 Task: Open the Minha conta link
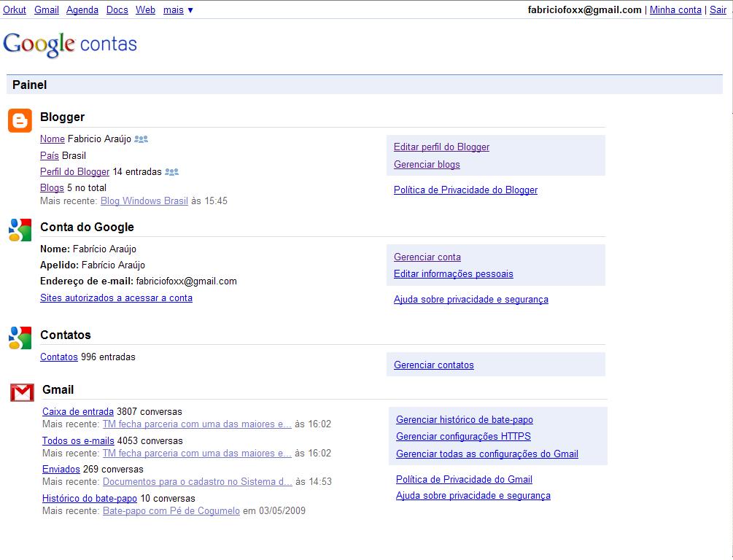coord(675,9)
